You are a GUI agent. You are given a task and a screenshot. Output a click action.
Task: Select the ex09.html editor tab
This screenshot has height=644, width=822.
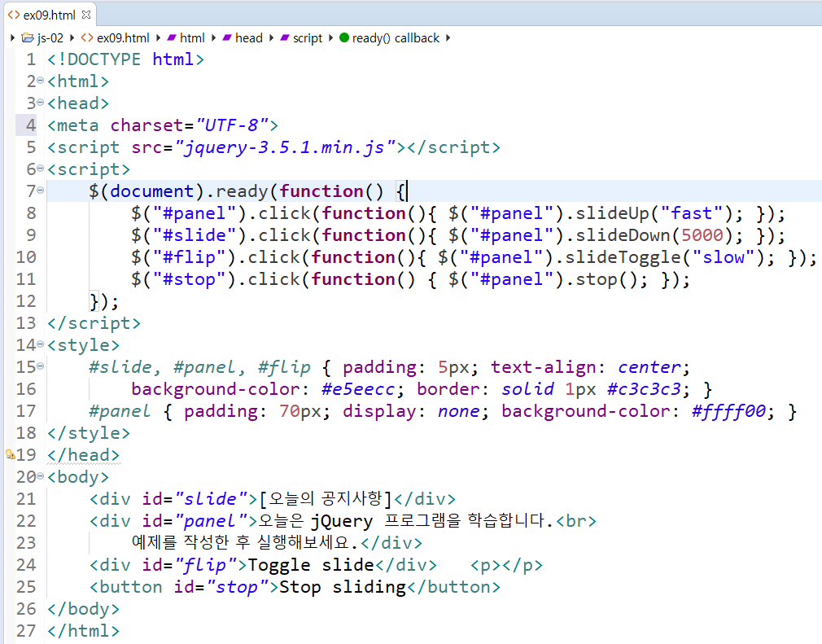pyautogui.click(x=50, y=15)
